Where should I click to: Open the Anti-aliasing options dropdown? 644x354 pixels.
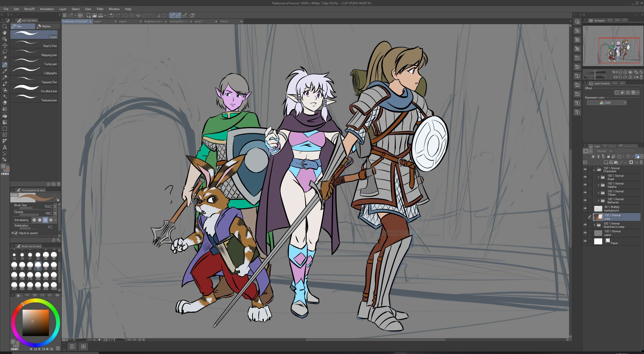55,220
